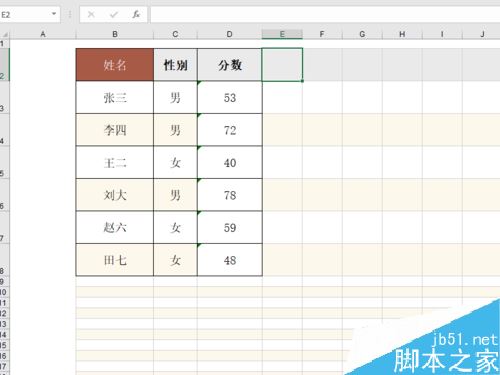Select column I header
The height and width of the screenshot is (375, 500).
(x=442, y=34)
